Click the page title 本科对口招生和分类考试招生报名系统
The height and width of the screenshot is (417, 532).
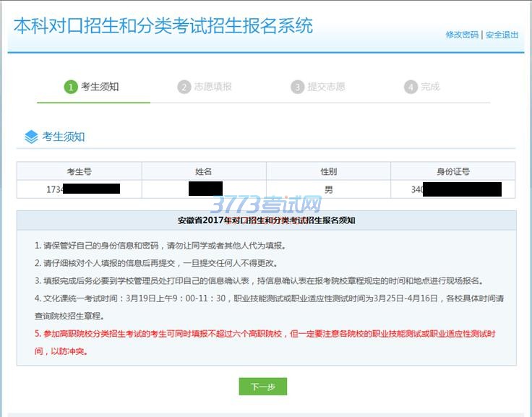pos(163,26)
